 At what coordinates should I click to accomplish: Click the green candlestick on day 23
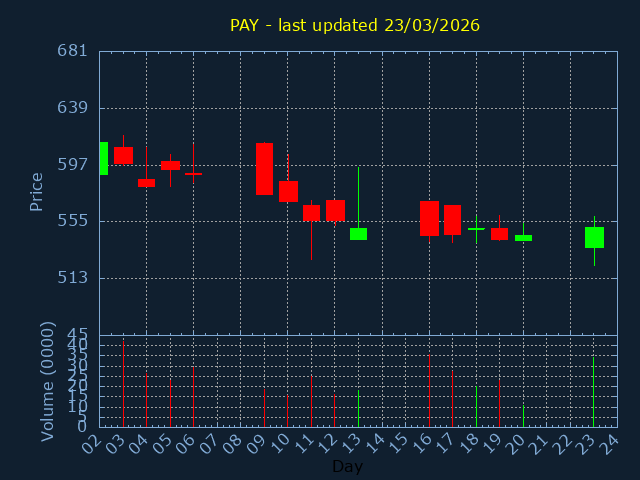594,237
